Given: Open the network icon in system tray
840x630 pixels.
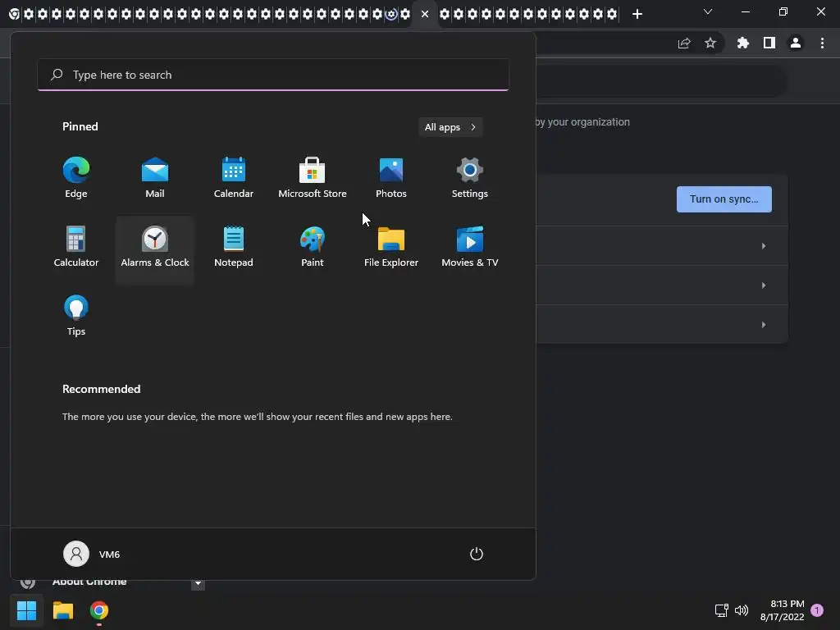Looking at the screenshot, I should click(722, 610).
